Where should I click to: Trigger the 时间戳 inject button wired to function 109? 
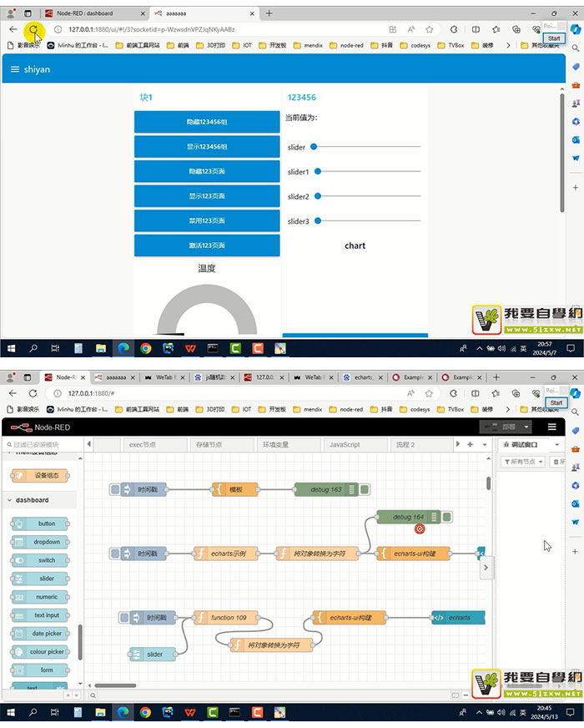coord(124,618)
